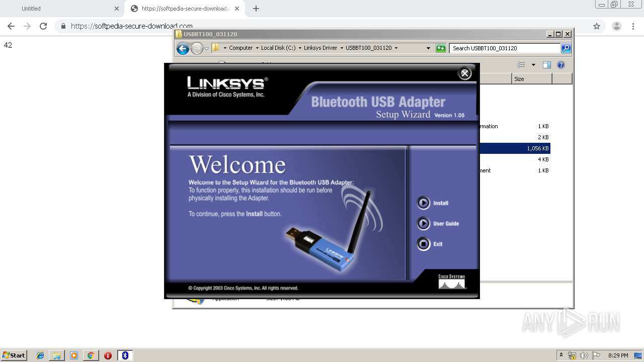Viewport: 644px width, 362px height.
Task: Open Chrome three-dot menu
Action: (633, 26)
